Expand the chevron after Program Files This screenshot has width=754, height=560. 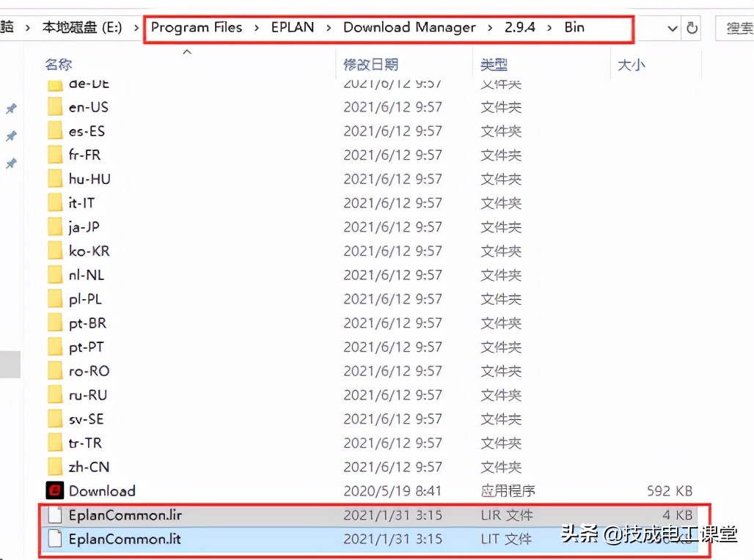(257, 28)
